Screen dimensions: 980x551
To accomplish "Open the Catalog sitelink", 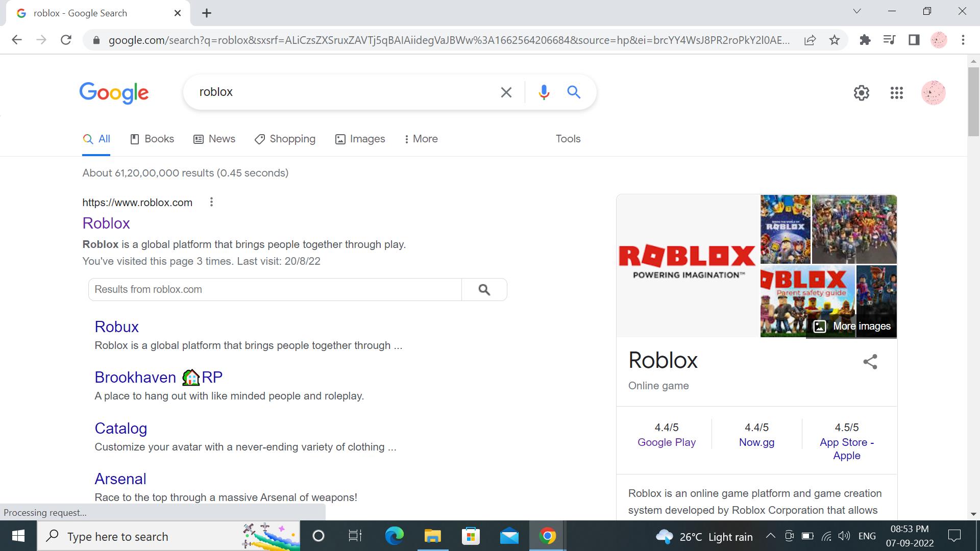I will click(121, 429).
